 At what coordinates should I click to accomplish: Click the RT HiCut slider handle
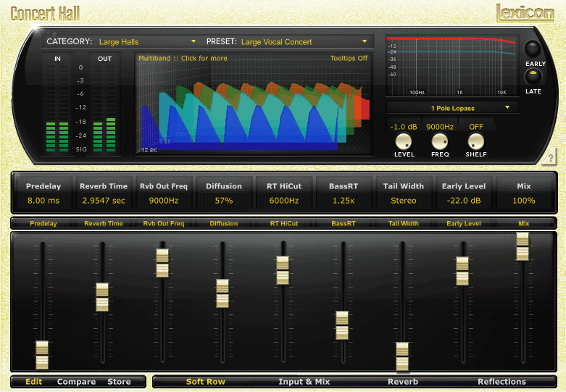(x=283, y=270)
